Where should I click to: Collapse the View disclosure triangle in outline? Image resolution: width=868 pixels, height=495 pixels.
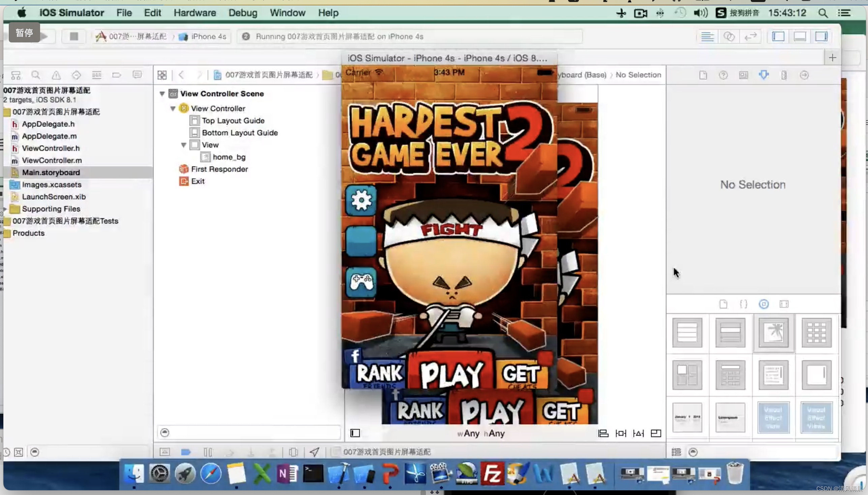pyautogui.click(x=184, y=145)
